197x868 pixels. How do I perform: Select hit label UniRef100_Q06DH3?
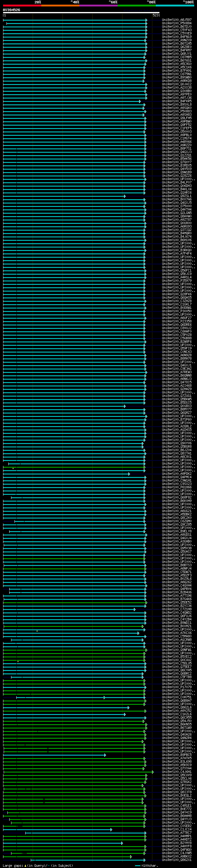(x=177, y=186)
